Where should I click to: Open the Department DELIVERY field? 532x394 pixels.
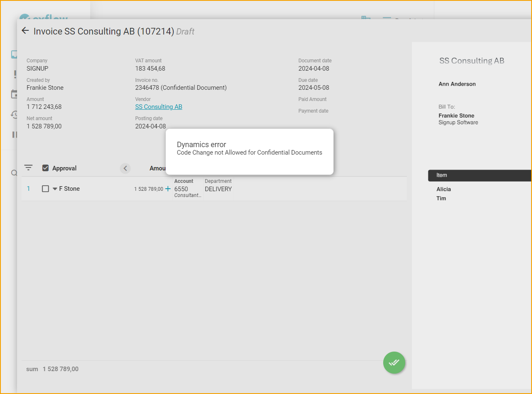click(218, 189)
